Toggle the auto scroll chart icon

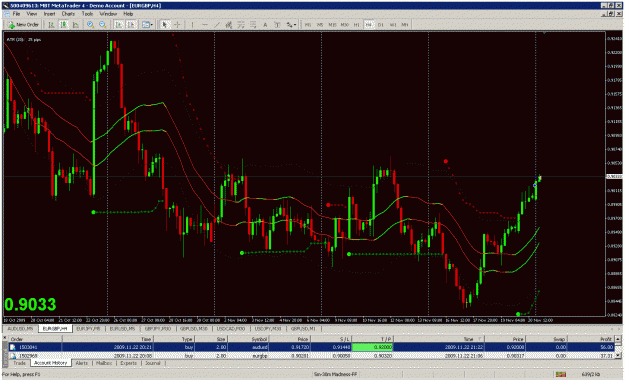(x=119, y=25)
